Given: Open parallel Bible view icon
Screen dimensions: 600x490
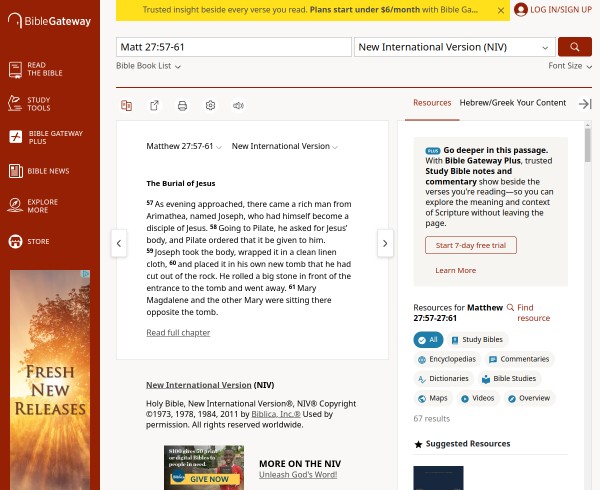Looking at the screenshot, I should tap(126, 105).
